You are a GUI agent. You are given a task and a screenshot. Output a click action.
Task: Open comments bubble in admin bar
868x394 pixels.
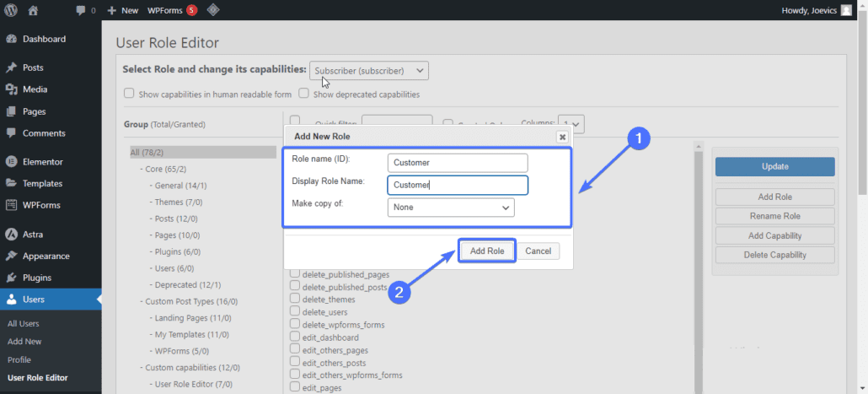80,10
